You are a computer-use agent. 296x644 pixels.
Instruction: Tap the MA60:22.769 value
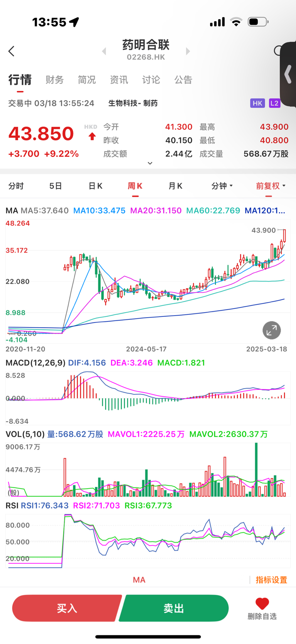coord(213,211)
